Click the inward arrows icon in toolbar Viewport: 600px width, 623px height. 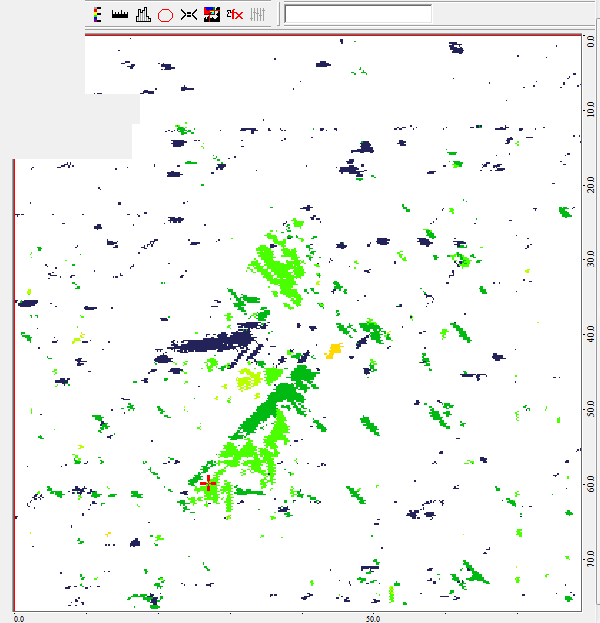point(188,14)
